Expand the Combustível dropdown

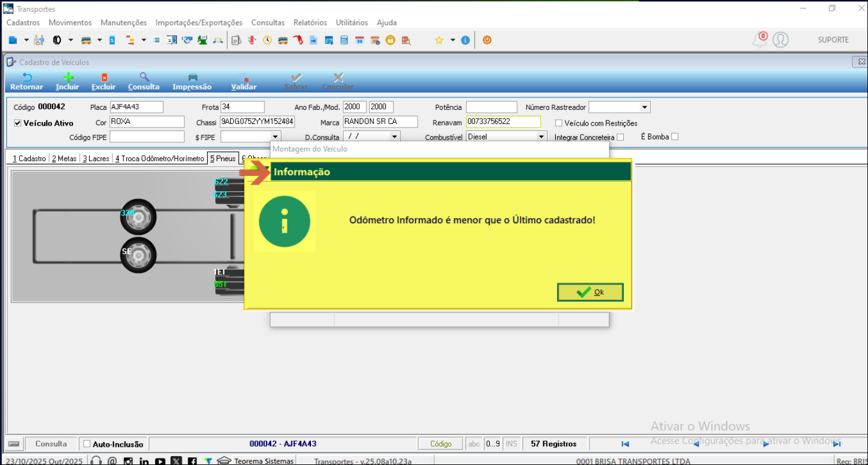pyautogui.click(x=541, y=137)
